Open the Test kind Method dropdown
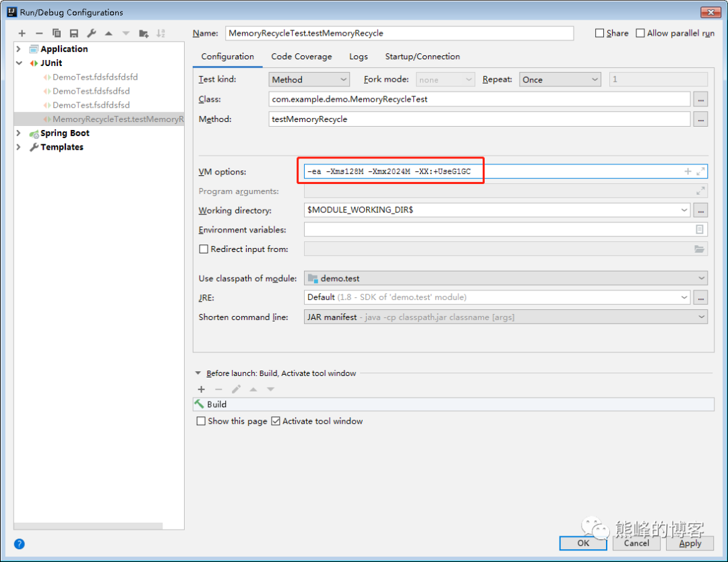The width and height of the screenshot is (728, 562). [309, 80]
